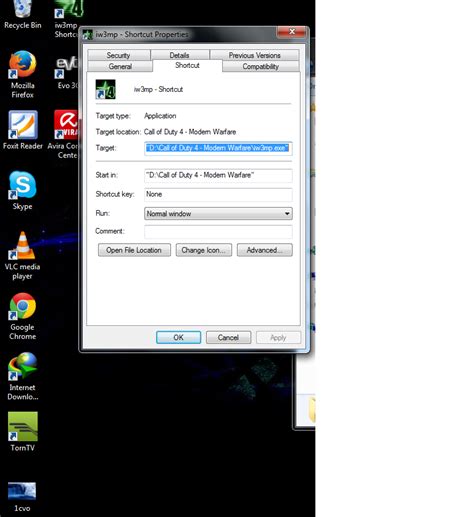474x517 pixels.
Task: Open the Compatibility tab
Action: coord(260,66)
